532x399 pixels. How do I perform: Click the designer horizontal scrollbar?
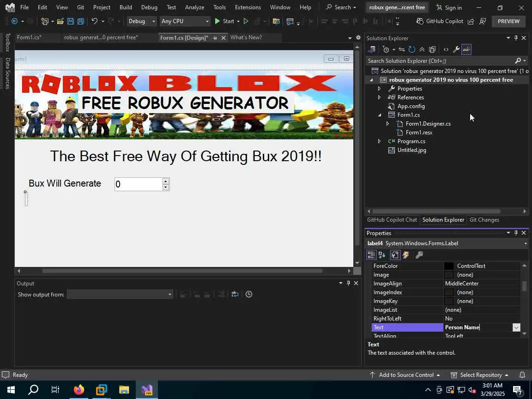click(x=182, y=271)
